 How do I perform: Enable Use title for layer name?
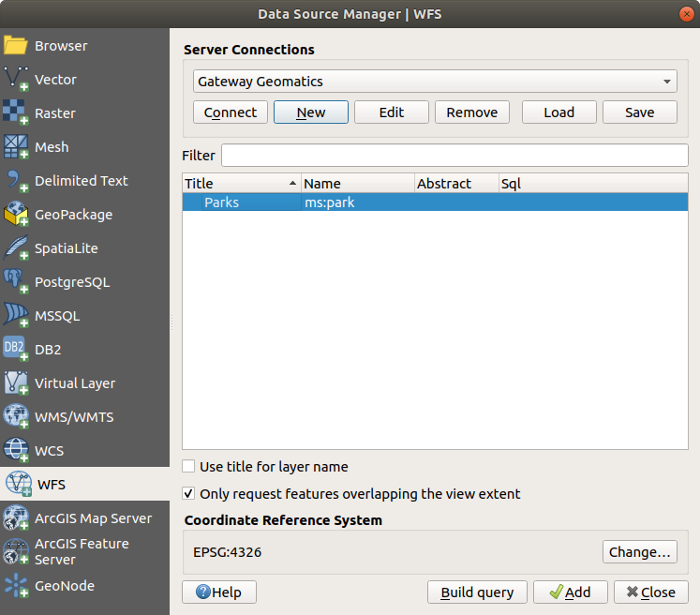coord(189,467)
